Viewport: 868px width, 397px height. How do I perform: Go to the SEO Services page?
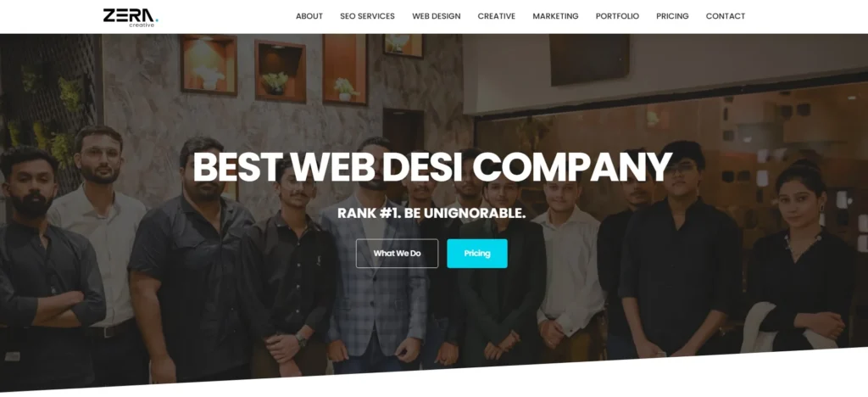pos(367,16)
